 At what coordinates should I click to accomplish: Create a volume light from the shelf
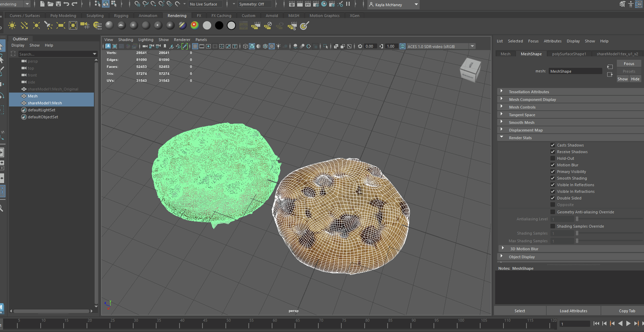coord(73,25)
